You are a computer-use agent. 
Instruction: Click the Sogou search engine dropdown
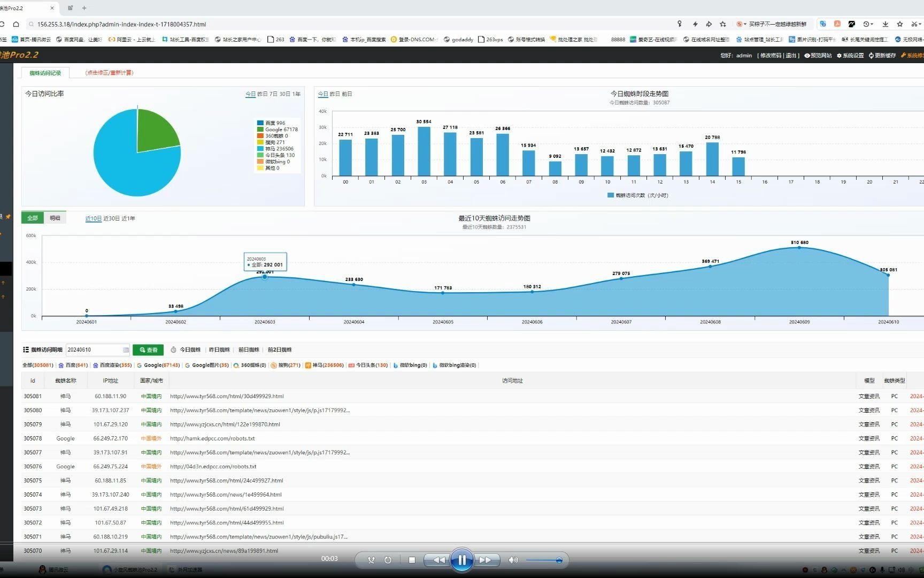(742, 24)
